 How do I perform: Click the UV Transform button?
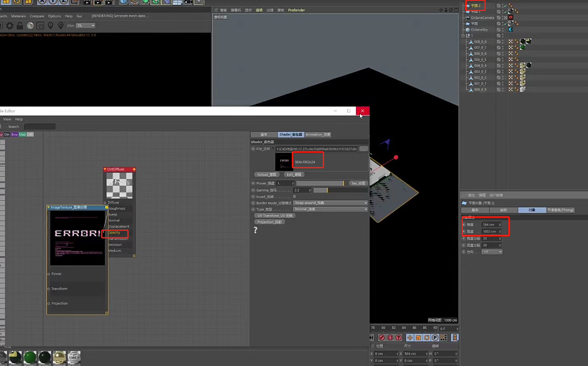(275, 216)
